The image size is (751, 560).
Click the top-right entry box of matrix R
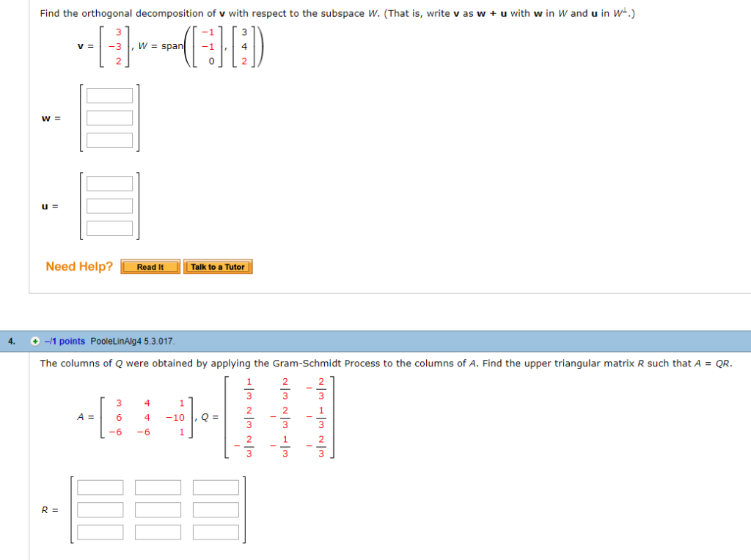tap(215, 487)
